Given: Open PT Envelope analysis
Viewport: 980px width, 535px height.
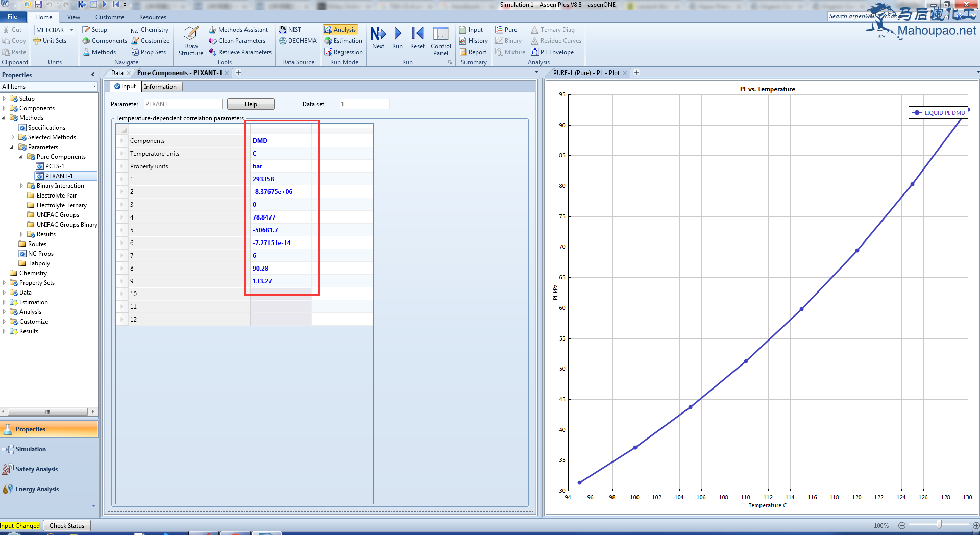Looking at the screenshot, I should coord(552,52).
